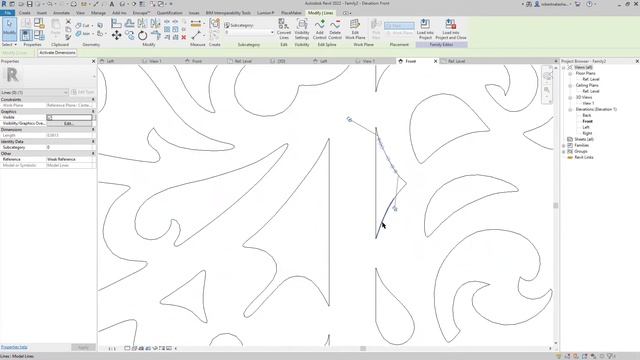
Task: Open the Select panel dropdown
Action: pos(9,44)
